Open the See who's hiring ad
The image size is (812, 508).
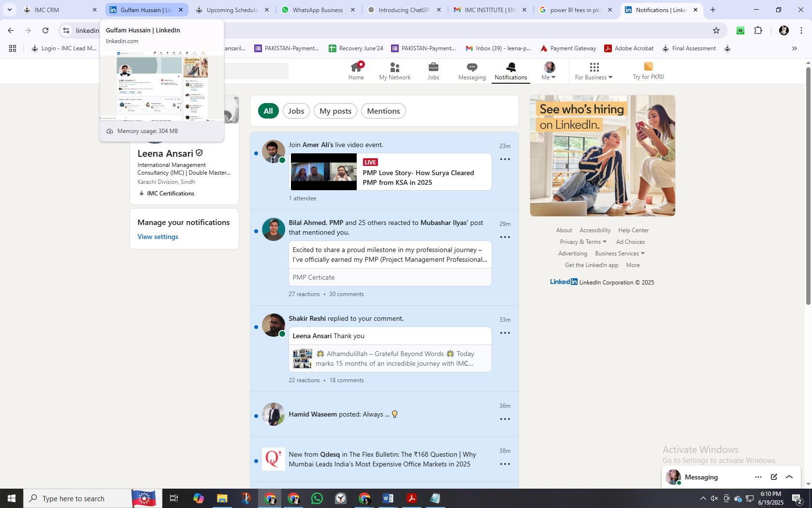[603, 156]
